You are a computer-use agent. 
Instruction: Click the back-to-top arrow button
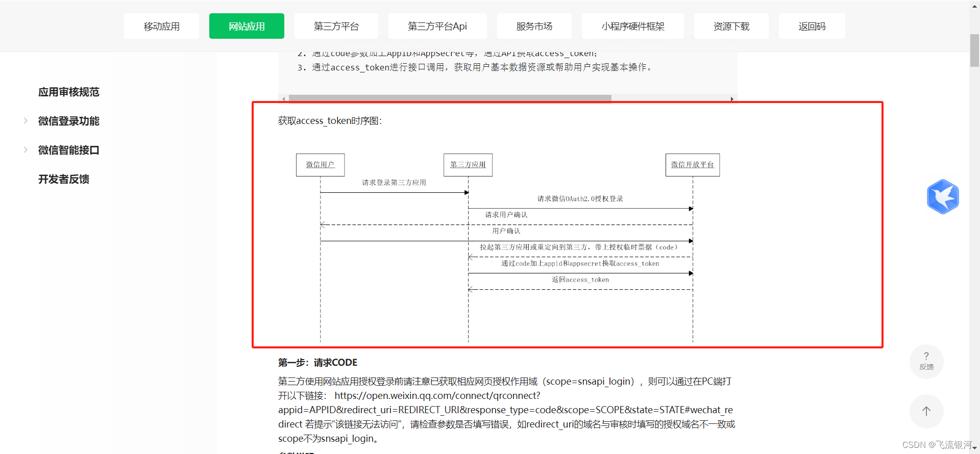coord(926,411)
